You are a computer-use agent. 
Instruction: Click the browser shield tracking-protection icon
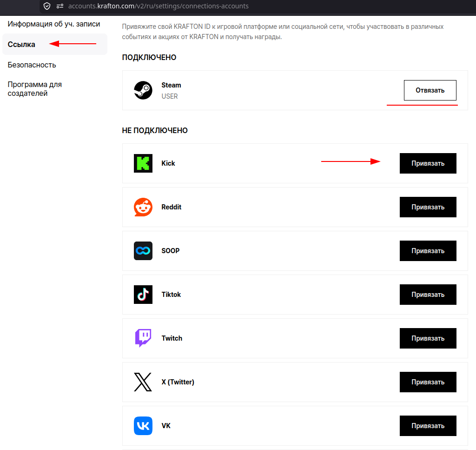click(47, 6)
